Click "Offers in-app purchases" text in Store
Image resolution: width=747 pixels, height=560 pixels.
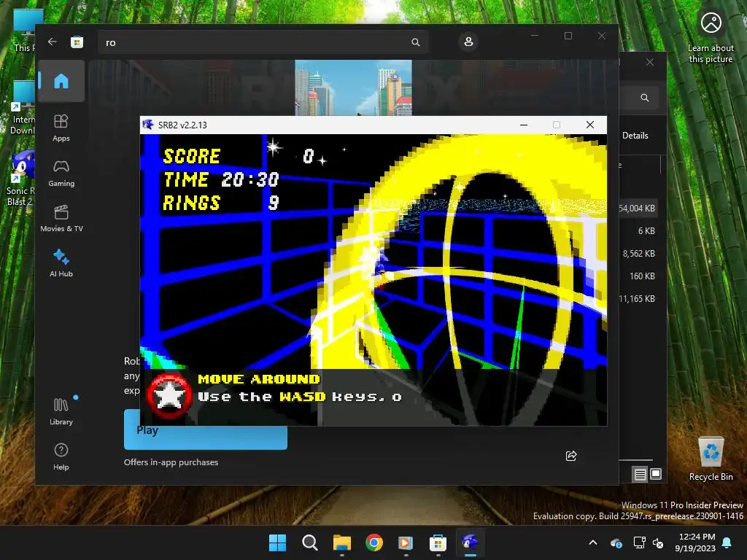point(171,462)
